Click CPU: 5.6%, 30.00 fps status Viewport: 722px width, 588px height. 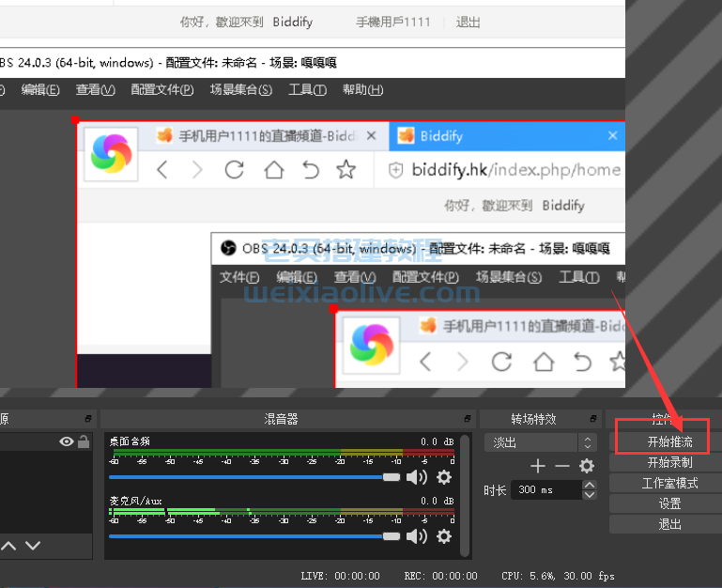coord(558,576)
